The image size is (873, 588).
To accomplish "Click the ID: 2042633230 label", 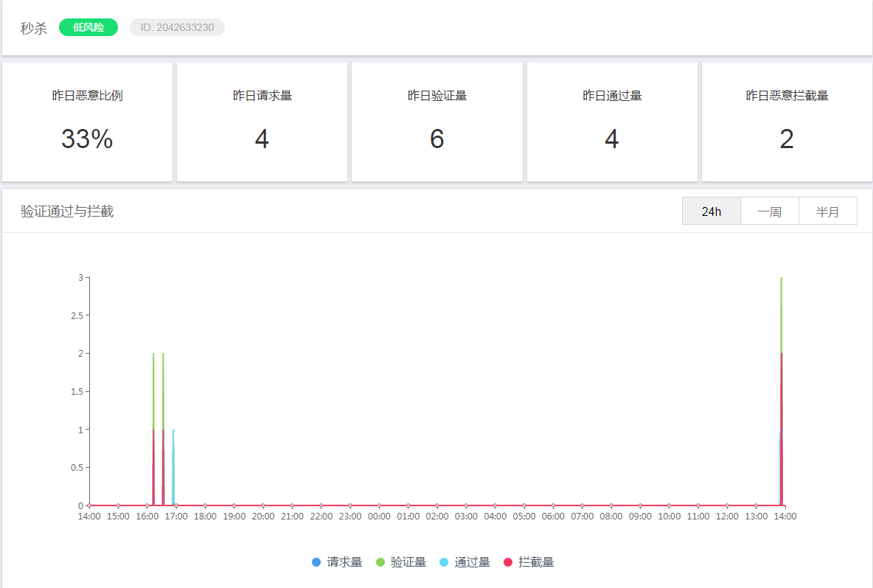I will (x=177, y=27).
